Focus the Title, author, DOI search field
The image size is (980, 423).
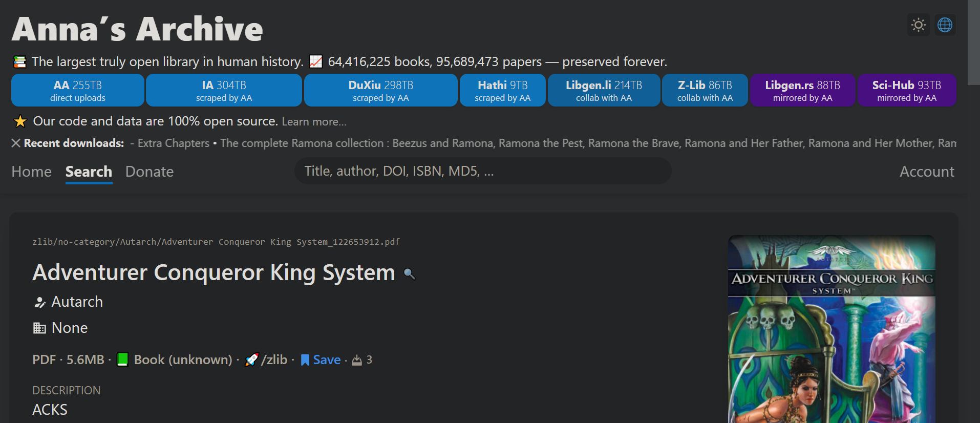[x=483, y=171]
